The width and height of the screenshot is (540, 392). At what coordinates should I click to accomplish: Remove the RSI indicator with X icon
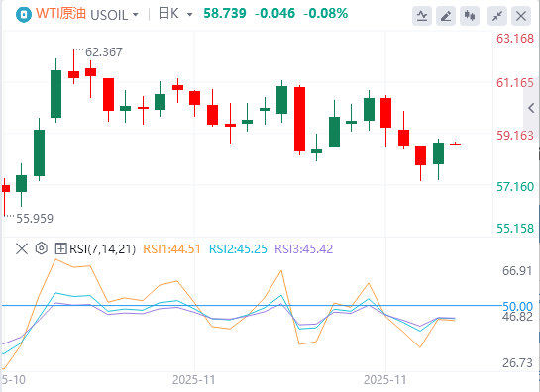[22, 248]
